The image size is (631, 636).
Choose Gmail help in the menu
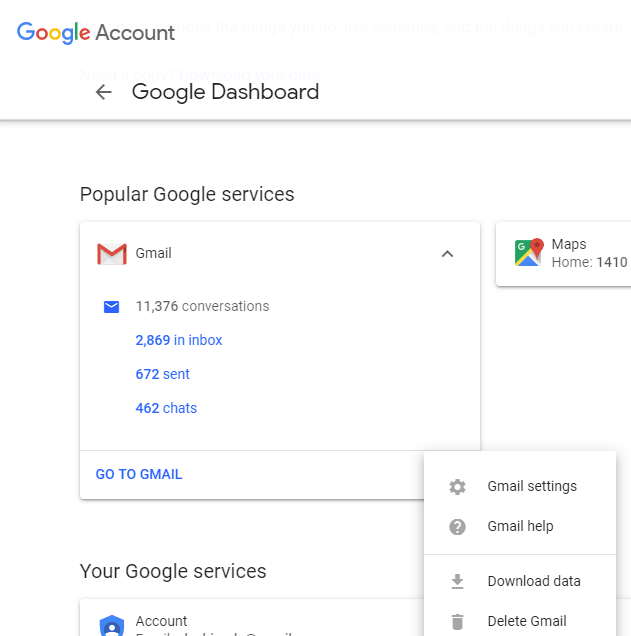coord(520,527)
